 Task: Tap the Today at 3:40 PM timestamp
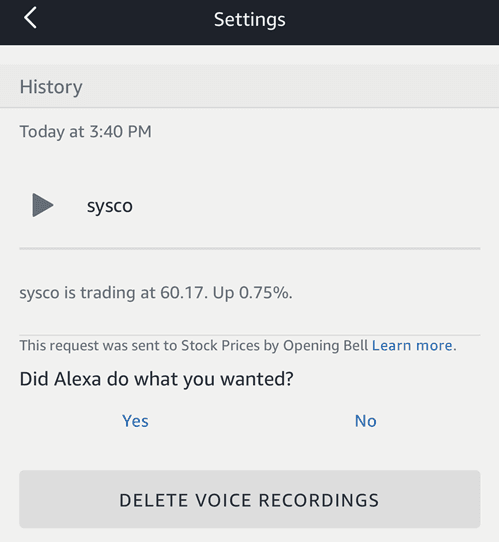tap(85, 132)
